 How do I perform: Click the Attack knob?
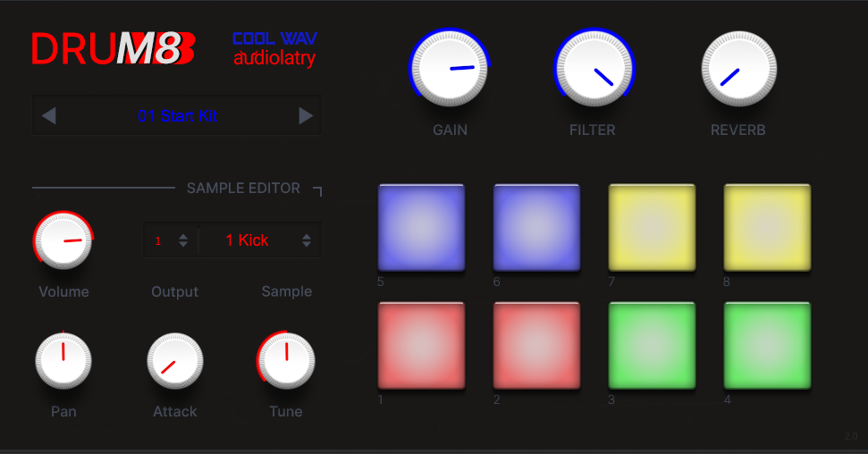click(175, 361)
